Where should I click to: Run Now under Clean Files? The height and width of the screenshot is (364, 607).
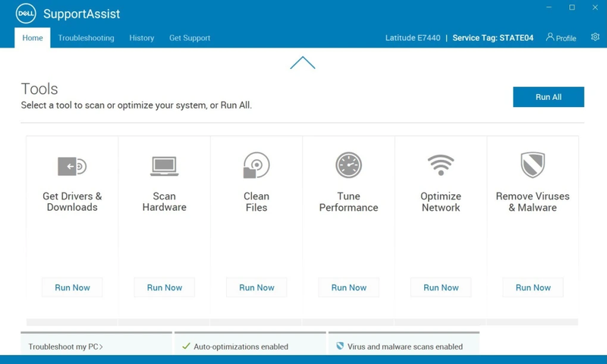(256, 287)
